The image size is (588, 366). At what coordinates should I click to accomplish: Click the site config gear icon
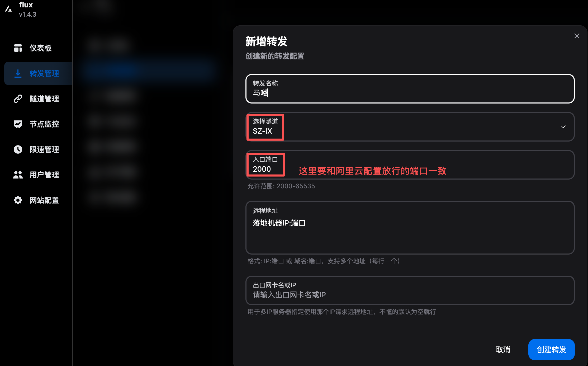18,200
